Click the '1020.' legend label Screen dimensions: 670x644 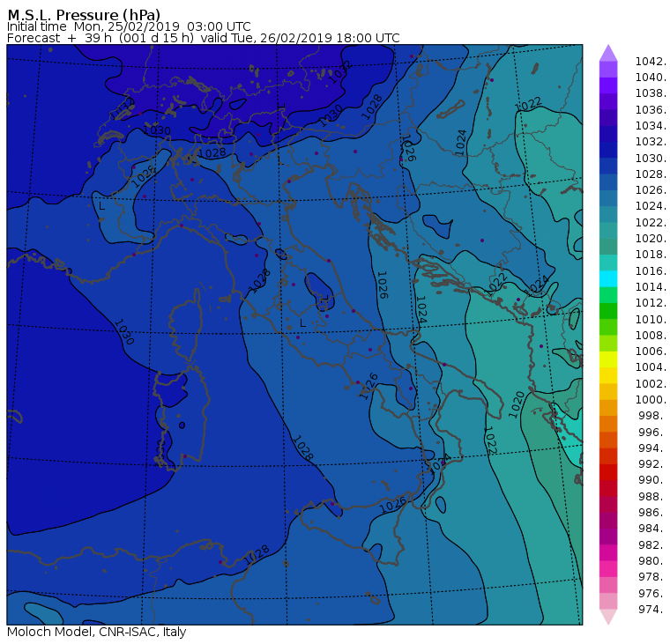(x=651, y=238)
